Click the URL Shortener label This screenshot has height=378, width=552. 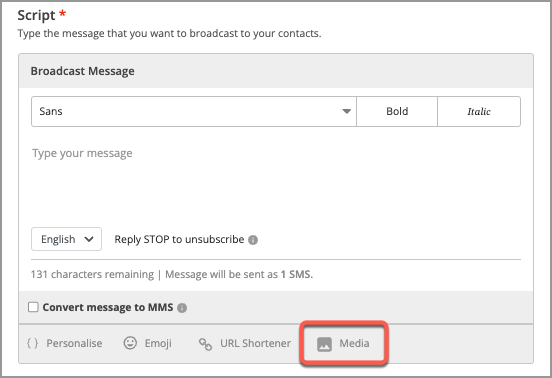point(256,343)
